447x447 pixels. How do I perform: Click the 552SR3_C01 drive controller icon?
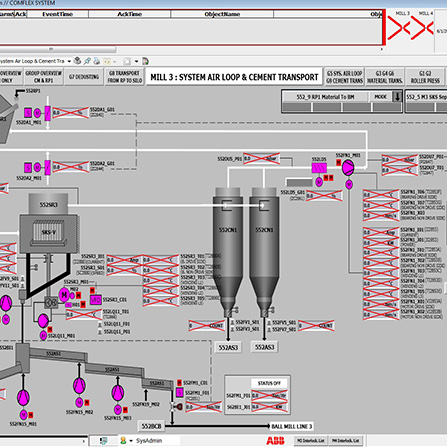point(96,300)
